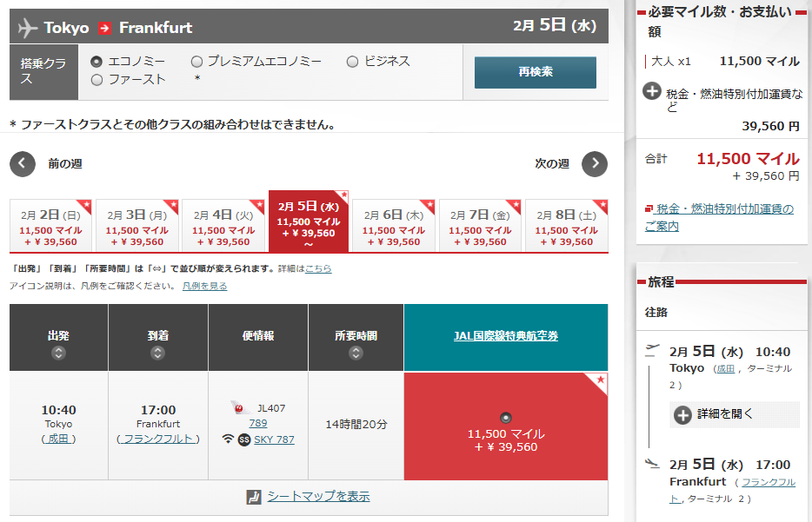The height and width of the screenshot is (522, 812).
Task: Click the SS seat icon next to SKY 787
Action: (x=244, y=439)
